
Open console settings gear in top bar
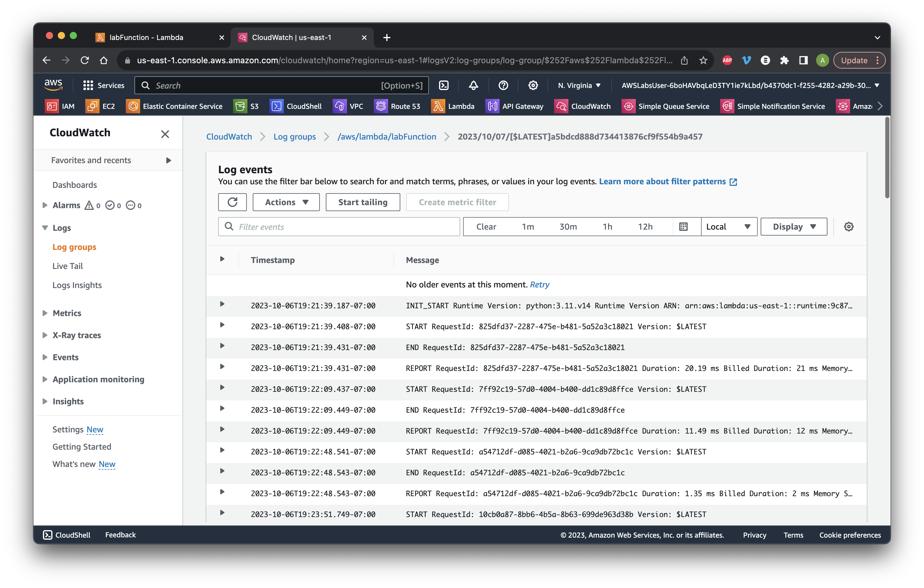click(x=533, y=85)
